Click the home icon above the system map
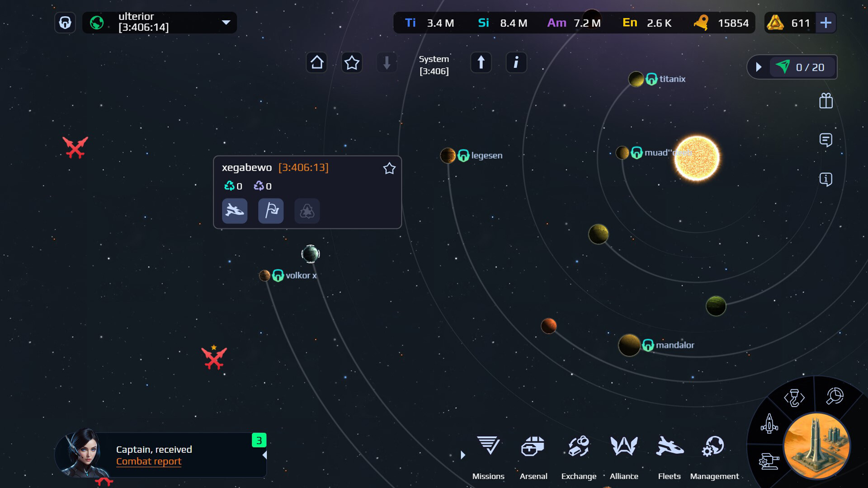 316,62
